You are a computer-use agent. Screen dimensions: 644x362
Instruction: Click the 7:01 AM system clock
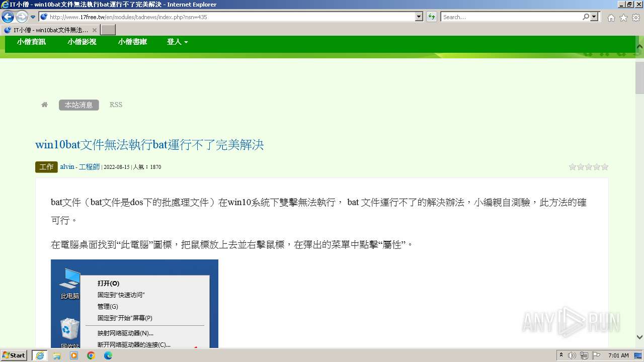click(618, 355)
